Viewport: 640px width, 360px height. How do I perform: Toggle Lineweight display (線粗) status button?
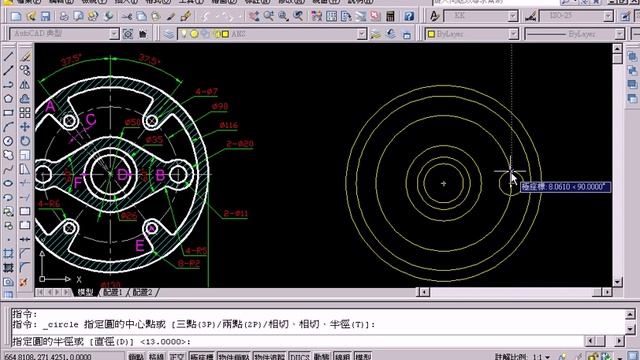tap(342, 357)
